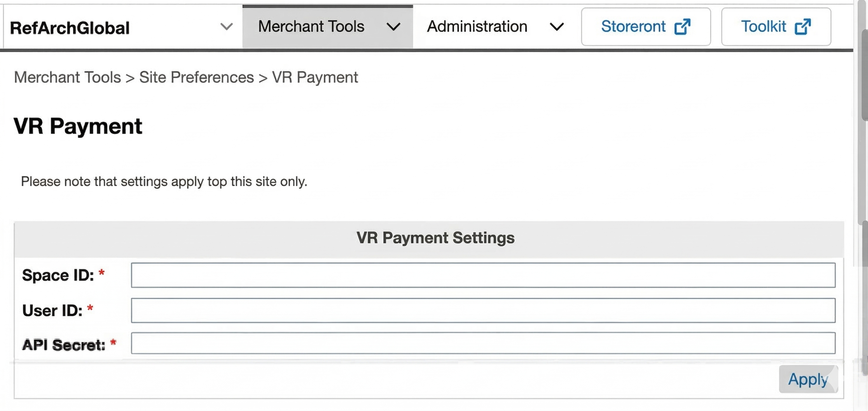Click VR Payment breadcrumb item

pos(315,77)
